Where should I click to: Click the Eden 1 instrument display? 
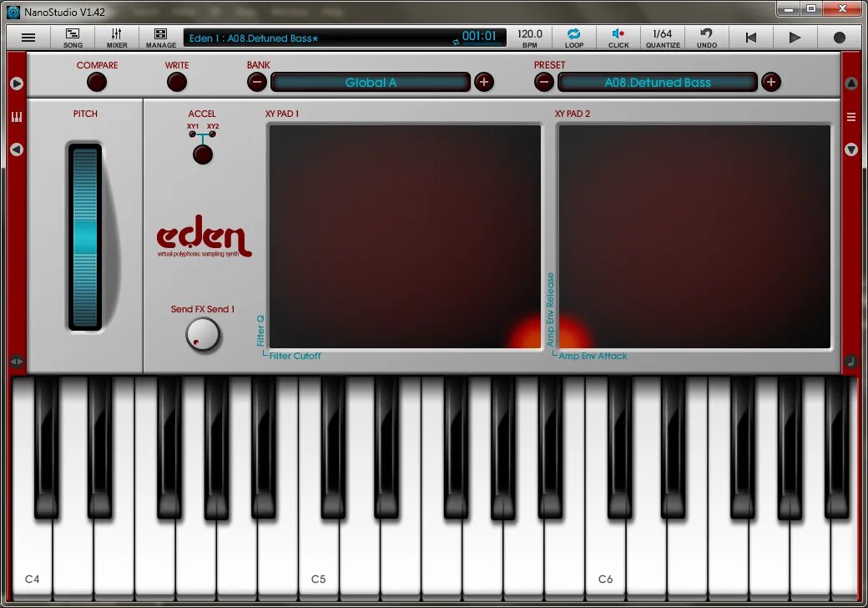tap(345, 38)
